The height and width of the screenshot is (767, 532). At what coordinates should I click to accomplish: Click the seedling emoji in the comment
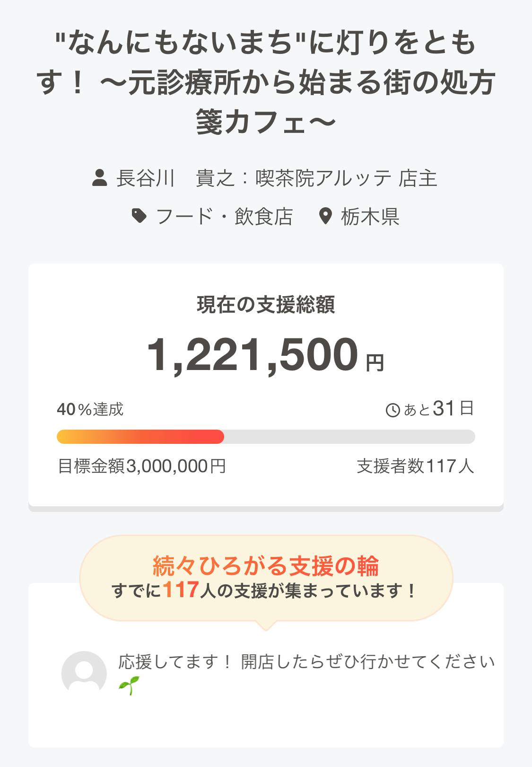(129, 686)
